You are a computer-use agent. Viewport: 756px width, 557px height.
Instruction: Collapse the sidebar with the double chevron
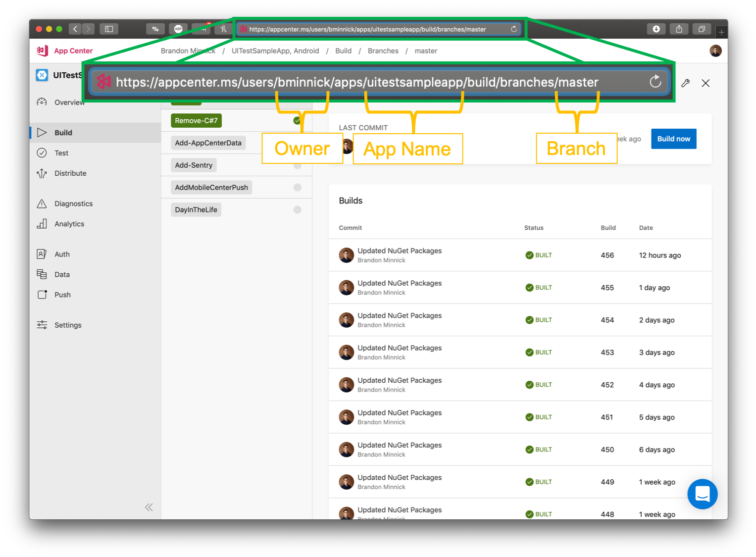[149, 507]
